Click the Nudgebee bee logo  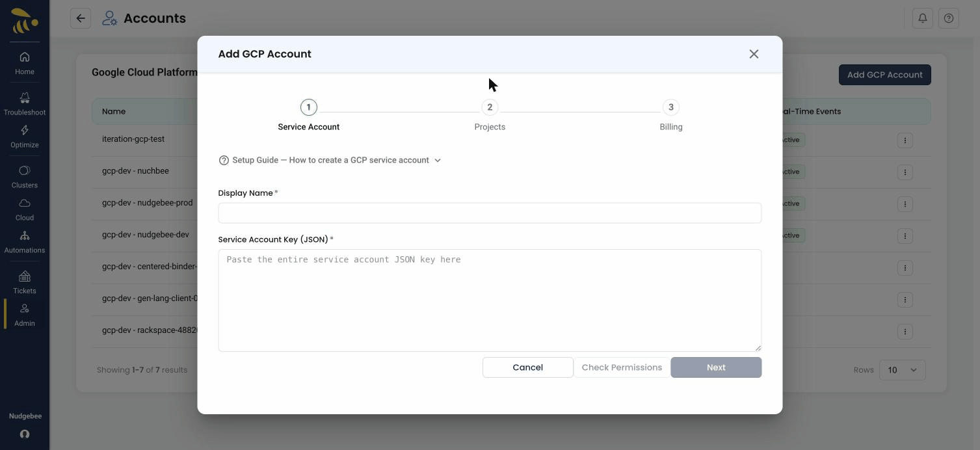[25, 20]
